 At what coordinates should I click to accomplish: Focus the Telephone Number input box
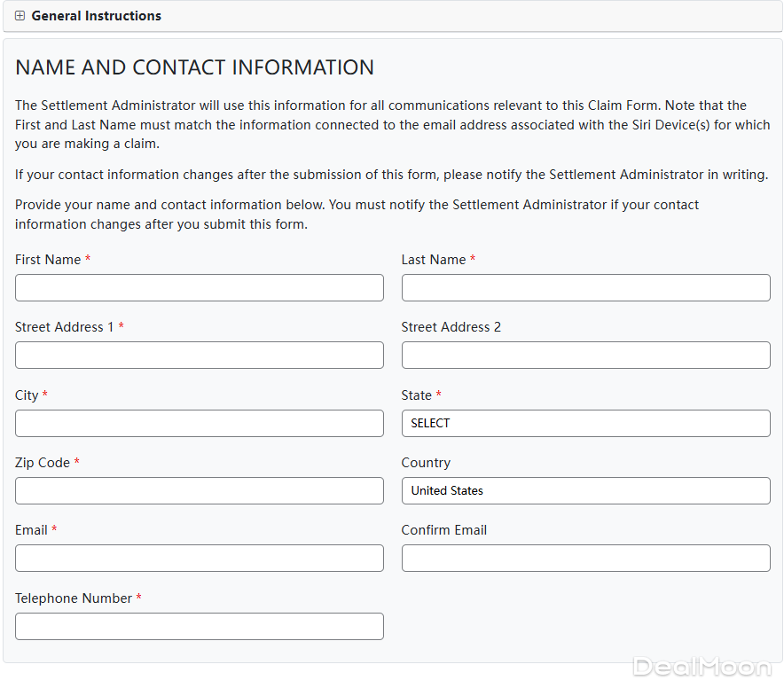coord(200,626)
